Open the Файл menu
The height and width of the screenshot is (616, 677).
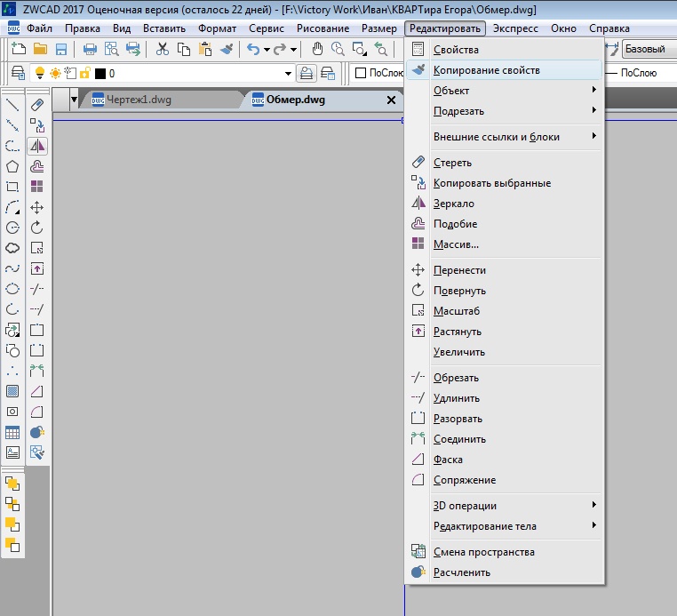point(39,28)
